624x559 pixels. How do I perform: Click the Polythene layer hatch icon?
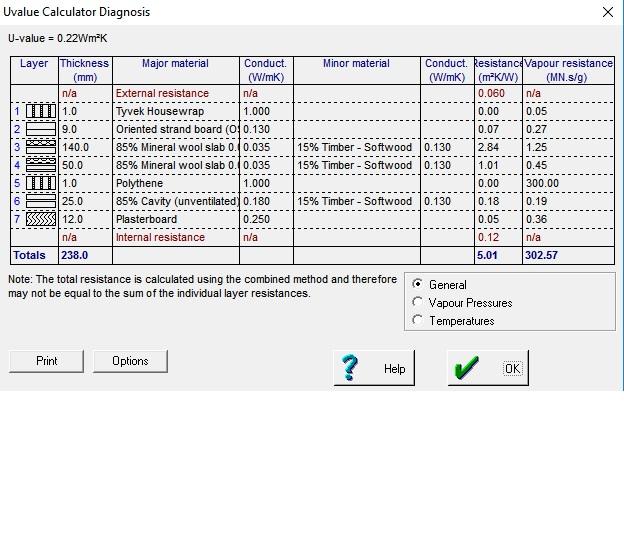[x=41, y=183]
